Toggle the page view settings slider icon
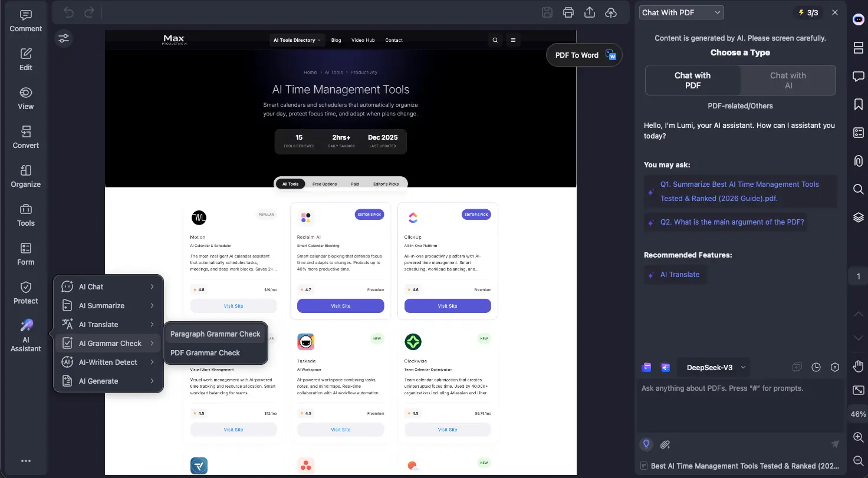868x478 pixels. point(64,38)
